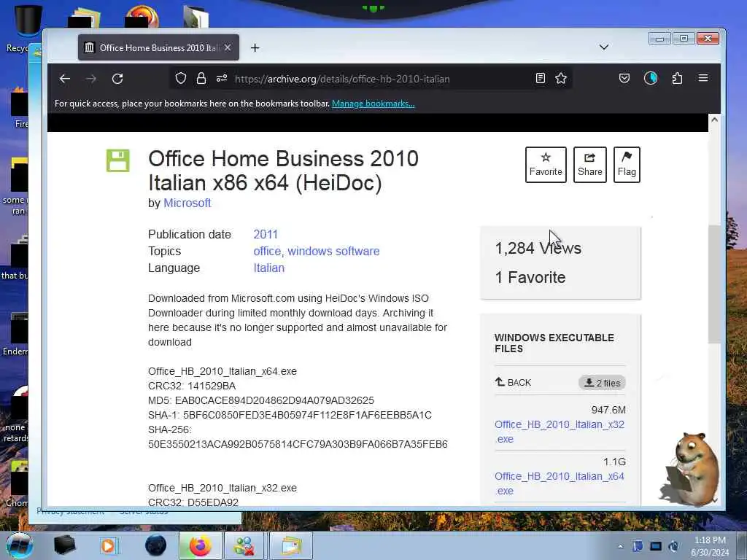
Task: Expand the list all tabs chevron
Action: (x=603, y=47)
